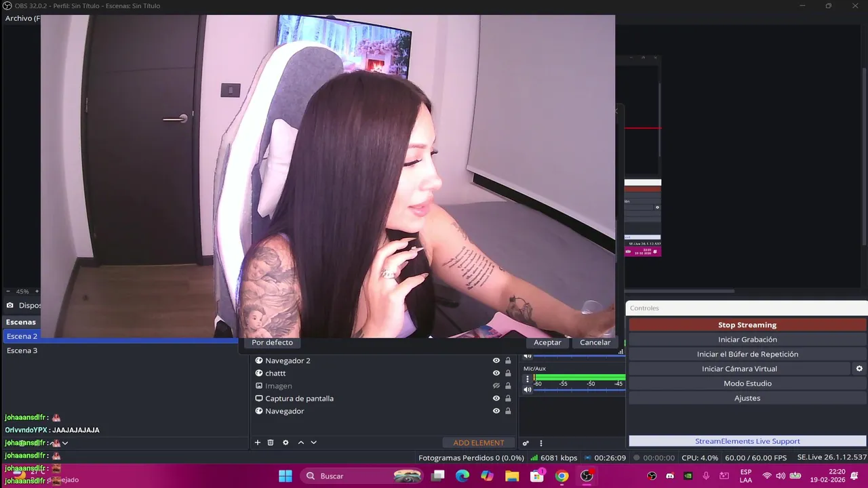Hide the chattt source
Image resolution: width=868 pixels, height=488 pixels.
[x=496, y=373]
